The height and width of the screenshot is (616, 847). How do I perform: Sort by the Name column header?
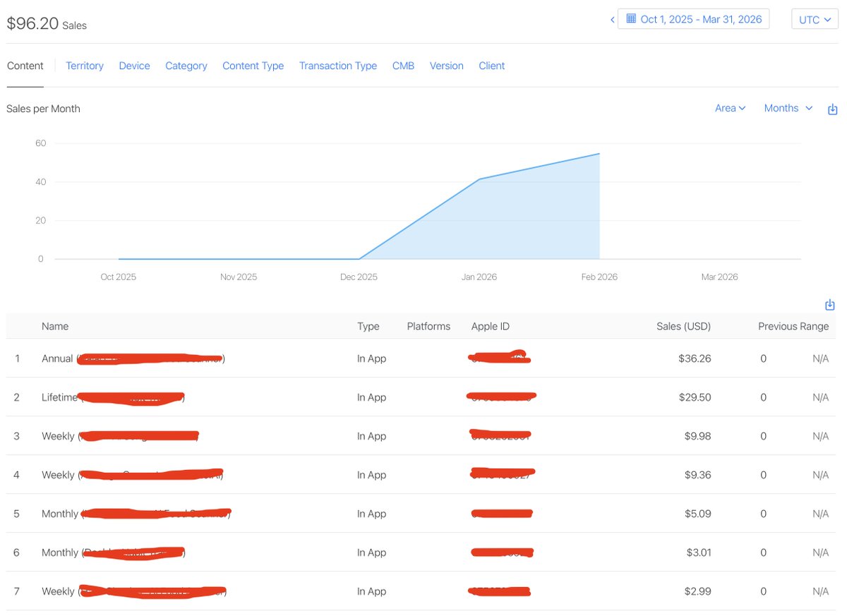click(x=55, y=326)
